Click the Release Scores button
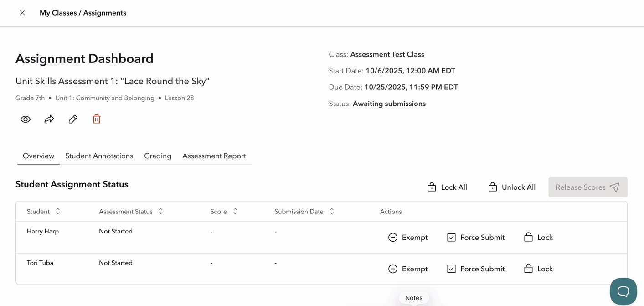Image resolution: width=644 pixels, height=306 pixels. click(x=587, y=187)
